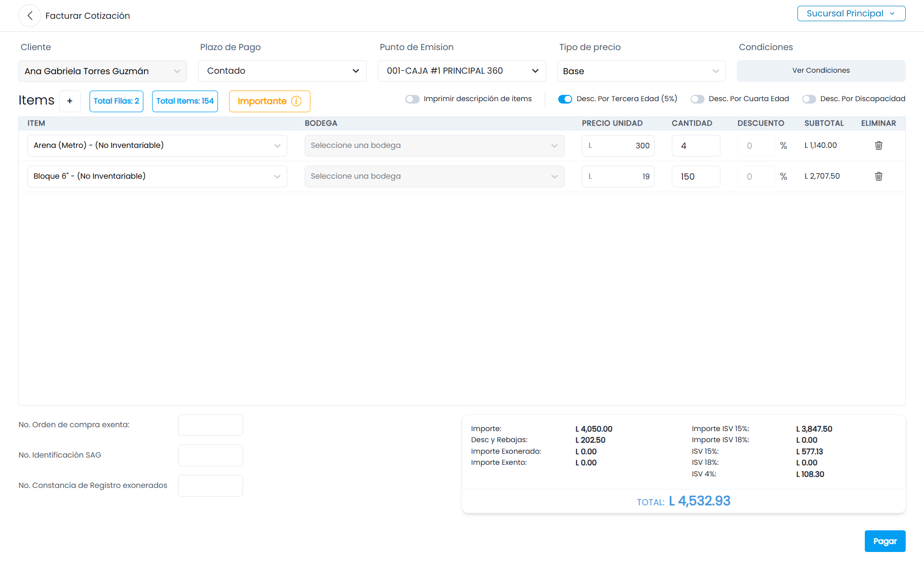Open Punto de Emision dropdown 001-CAJA #1 PRINCIPAL 360
The width and height of the screenshot is (924, 578).
click(x=462, y=71)
